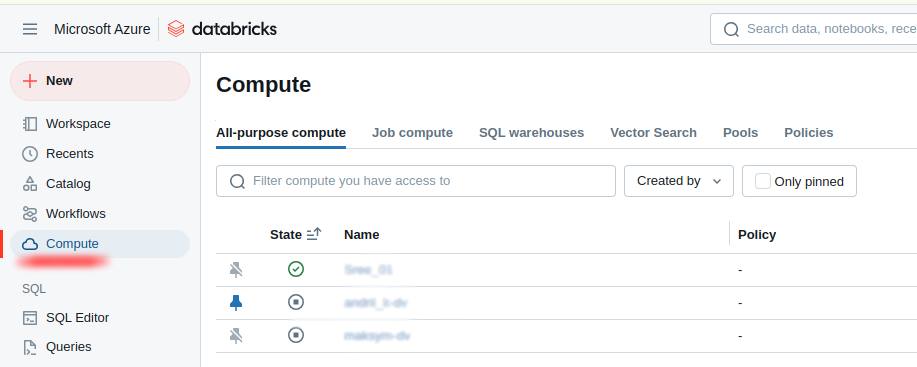Switch to All-purpose compute tab
The image size is (917, 367).
[x=281, y=133]
